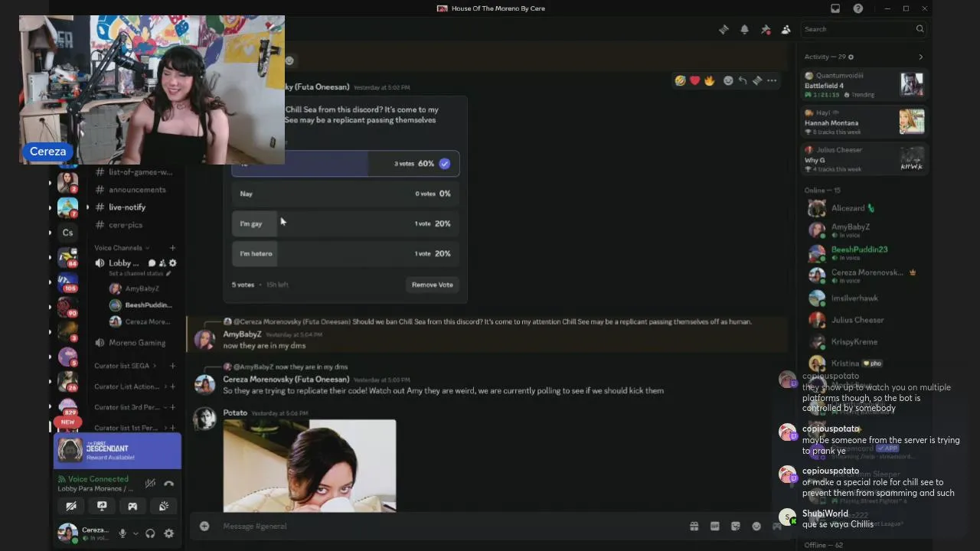The height and width of the screenshot is (551, 980).
Task: Open the GIF picker icon
Action: coord(714,526)
